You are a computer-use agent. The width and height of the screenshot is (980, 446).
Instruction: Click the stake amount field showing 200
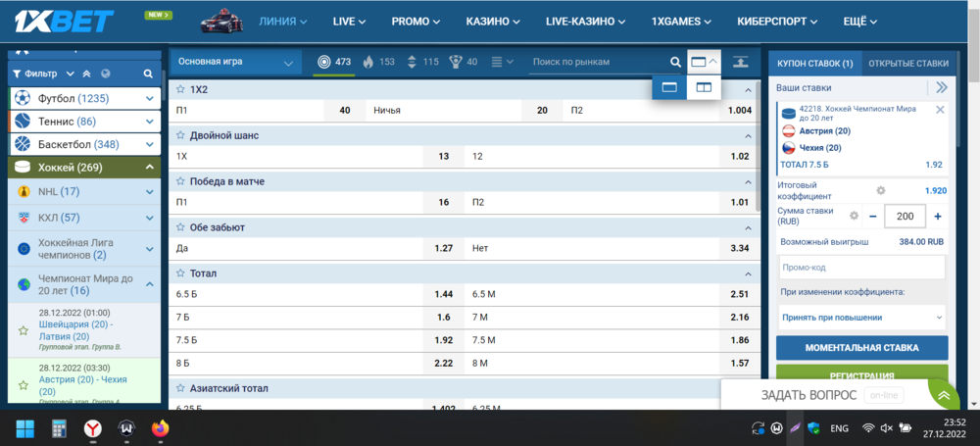[x=905, y=217]
